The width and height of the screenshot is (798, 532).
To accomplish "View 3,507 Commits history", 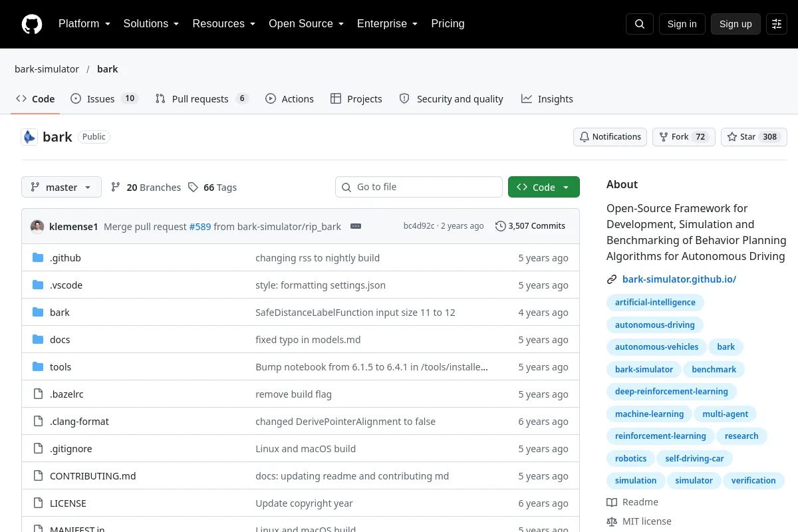I will tap(530, 226).
